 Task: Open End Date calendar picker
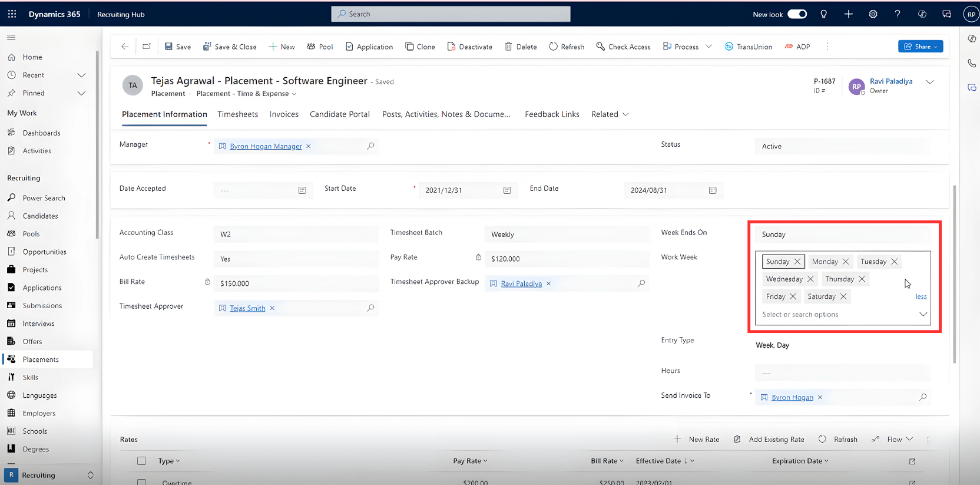click(713, 190)
